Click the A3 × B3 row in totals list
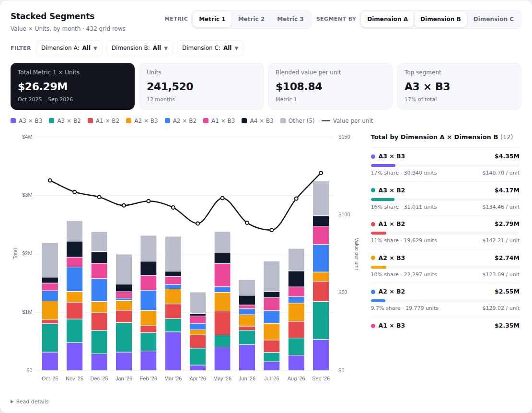532x413 pixels. tap(445, 165)
